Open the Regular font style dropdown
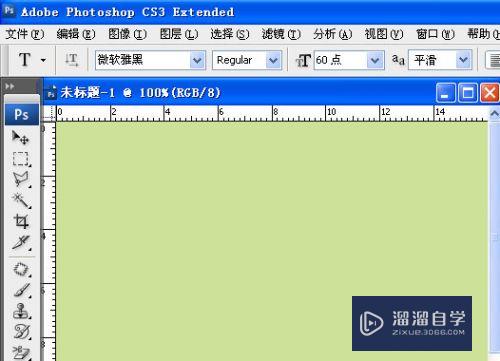The width and height of the screenshot is (500, 361). 273,60
